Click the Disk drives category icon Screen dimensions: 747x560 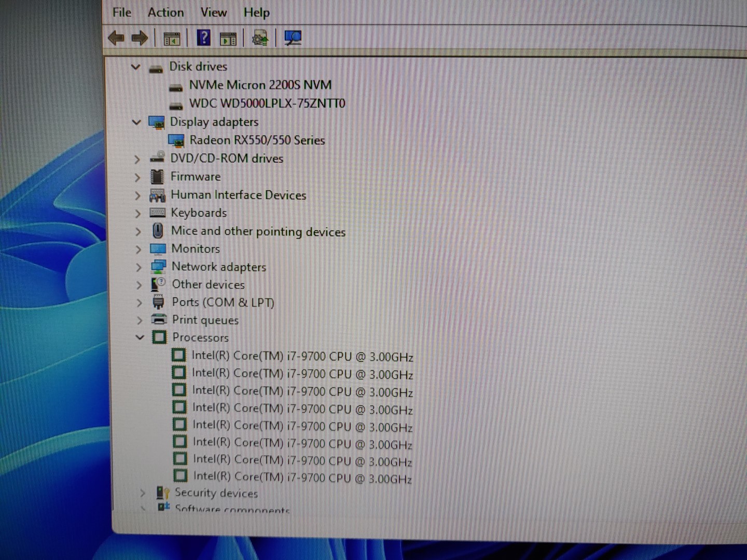click(156, 68)
